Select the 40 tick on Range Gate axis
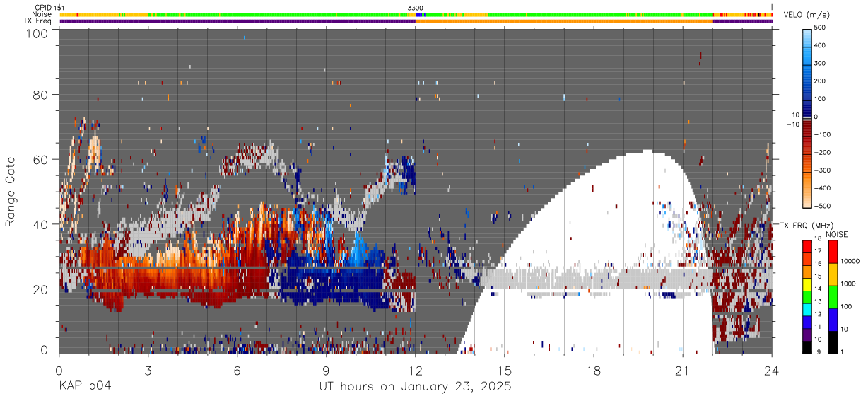 pos(40,224)
